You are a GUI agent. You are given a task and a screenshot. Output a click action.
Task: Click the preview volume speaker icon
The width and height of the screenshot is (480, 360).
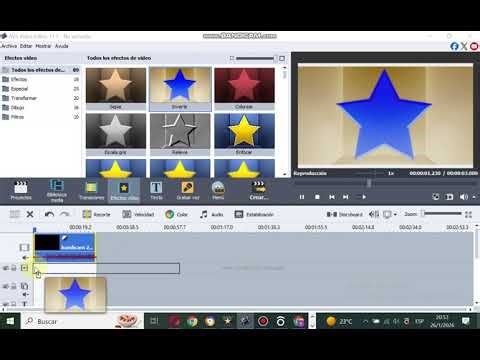464,197
